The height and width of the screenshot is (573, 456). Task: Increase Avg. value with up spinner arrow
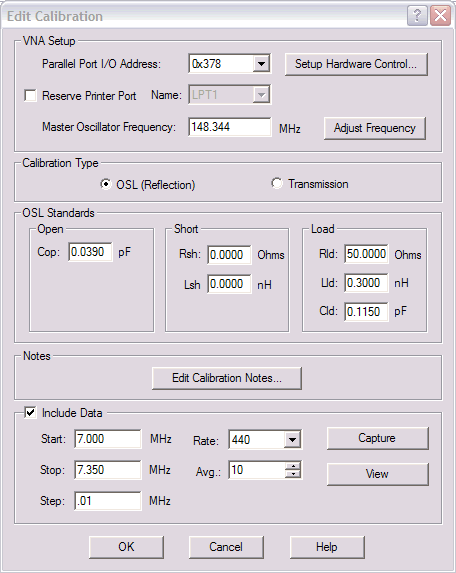[293, 466]
